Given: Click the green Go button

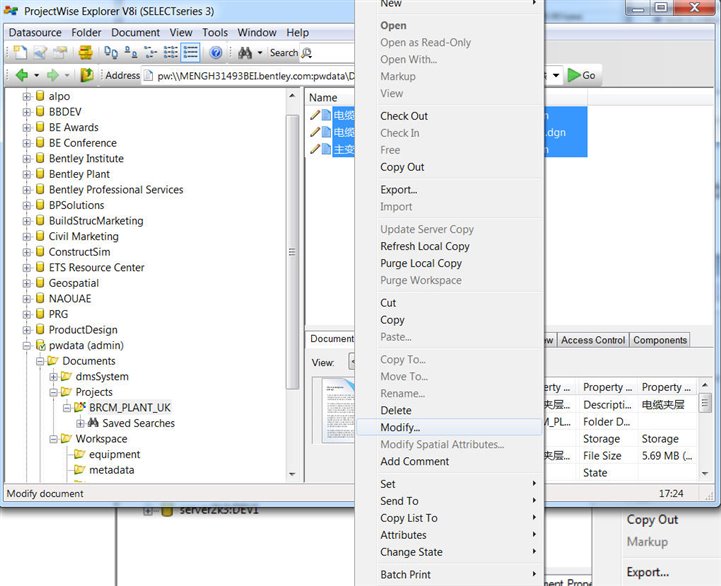Looking at the screenshot, I should [581, 75].
